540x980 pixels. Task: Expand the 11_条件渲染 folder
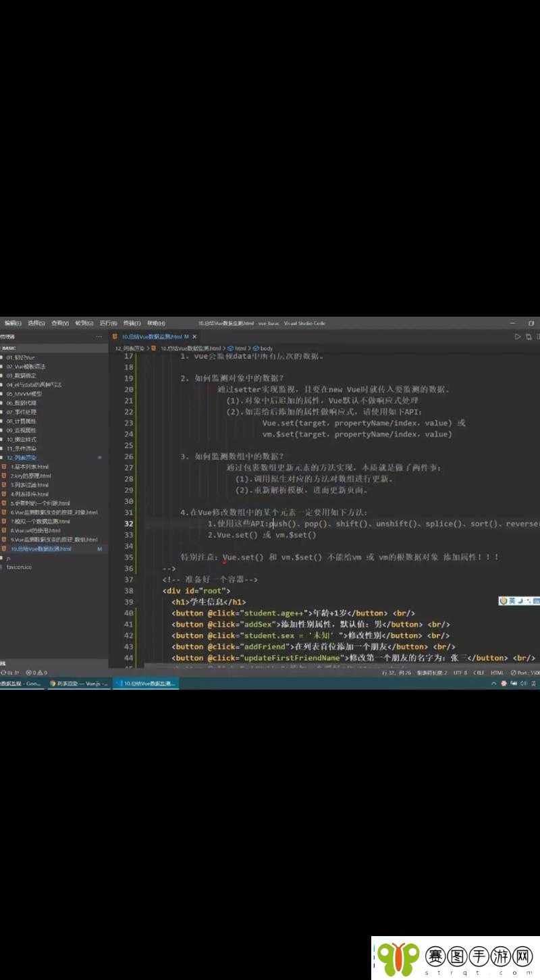pos(20,448)
